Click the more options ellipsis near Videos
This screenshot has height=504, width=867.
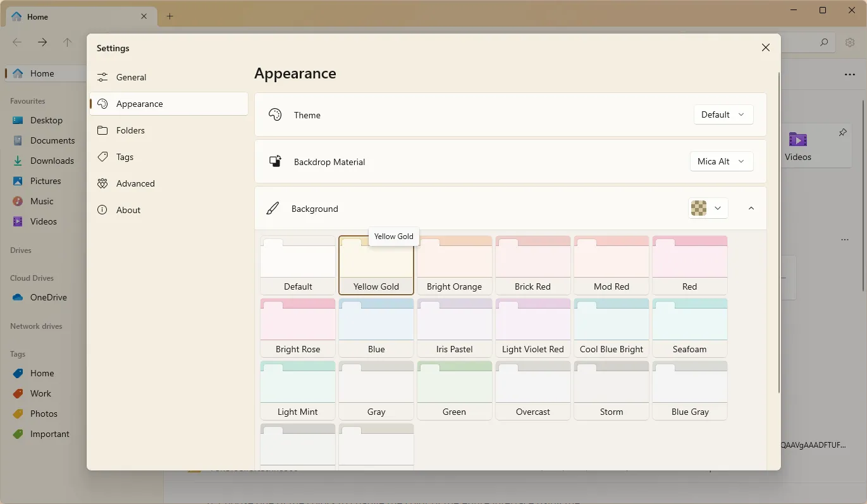845,240
